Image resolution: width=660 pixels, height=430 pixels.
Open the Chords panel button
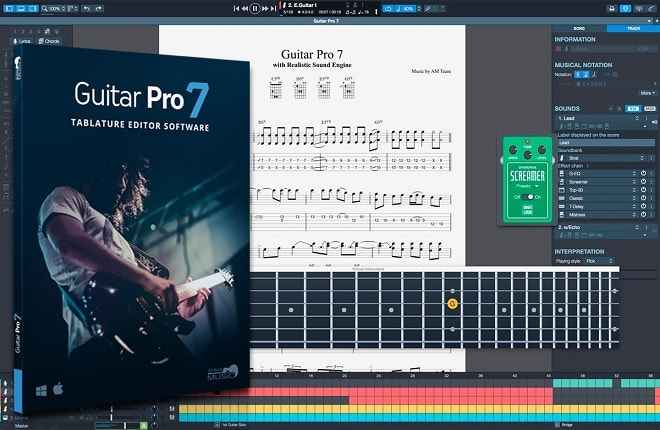pos(50,42)
